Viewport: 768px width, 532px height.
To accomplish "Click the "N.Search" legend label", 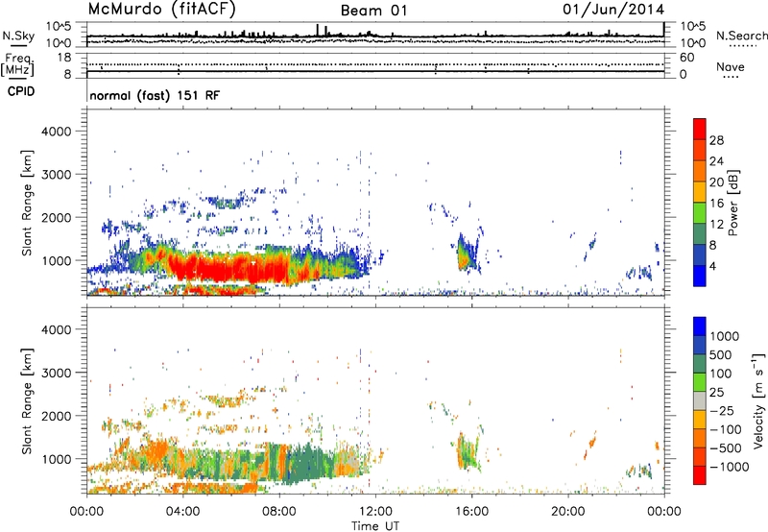I will tap(741, 36).
